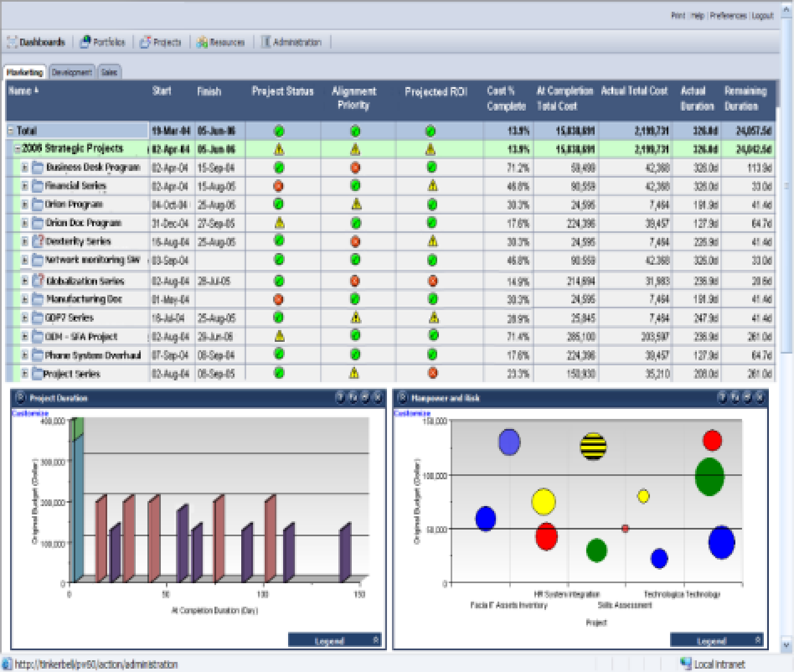
Task: Click the Projects navigation icon
Action: pyautogui.click(x=145, y=42)
